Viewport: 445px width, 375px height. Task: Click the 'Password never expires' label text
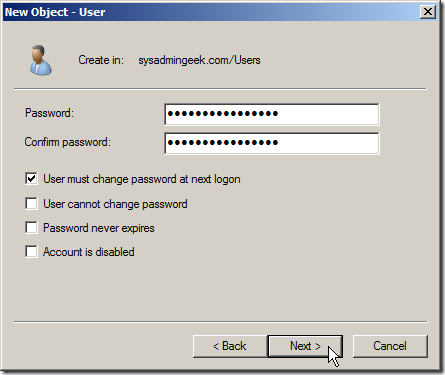pyautogui.click(x=99, y=228)
